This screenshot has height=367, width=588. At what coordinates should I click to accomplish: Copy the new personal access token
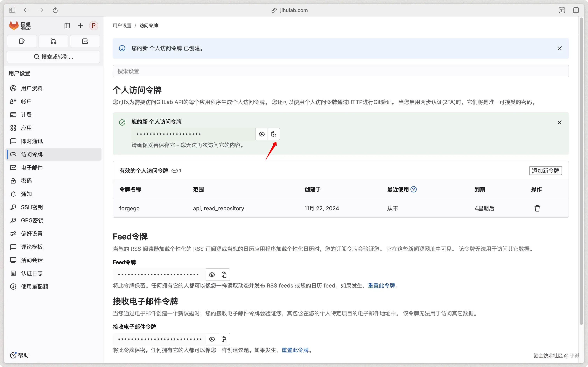click(x=274, y=134)
